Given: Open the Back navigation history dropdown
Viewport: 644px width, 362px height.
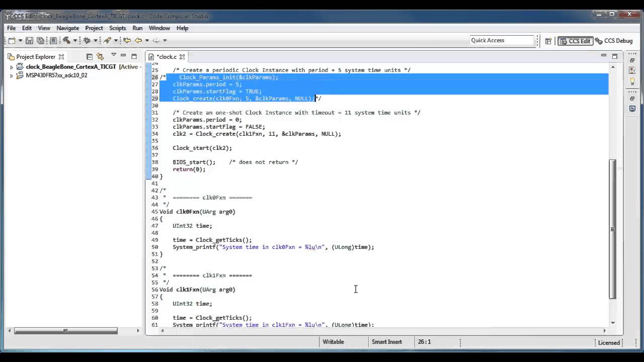Looking at the screenshot, I should point(147,40).
